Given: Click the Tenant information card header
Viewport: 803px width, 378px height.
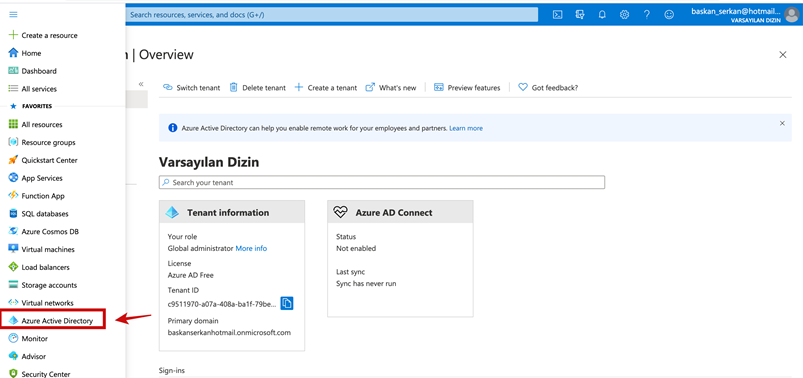Looking at the screenshot, I should [x=232, y=213].
